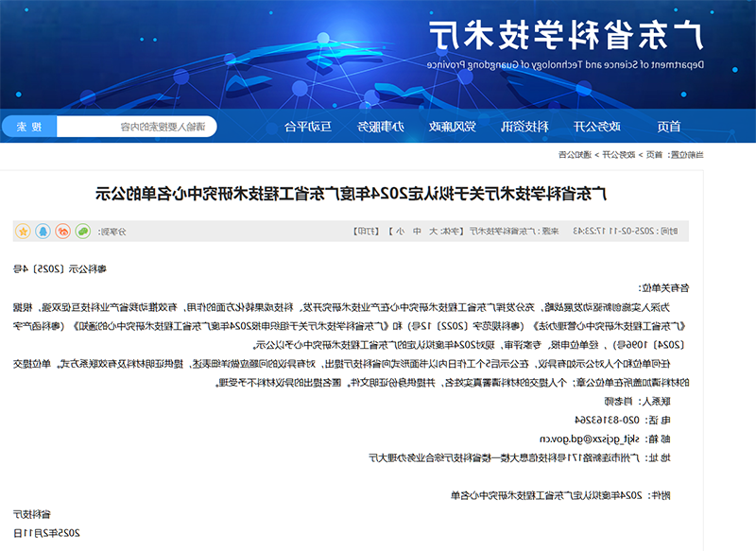Viewport: 756px width, 551px height.
Task: Share article to Sina Weibo icon
Action: click(63, 231)
